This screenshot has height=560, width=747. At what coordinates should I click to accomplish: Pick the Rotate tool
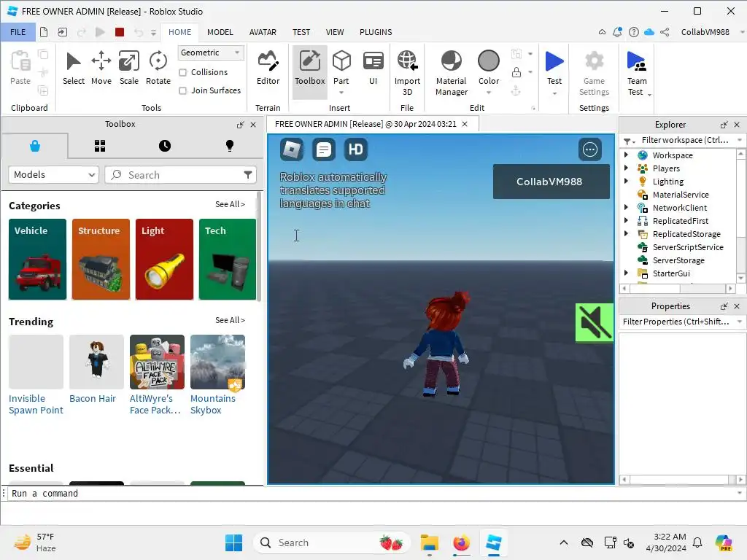pyautogui.click(x=158, y=68)
